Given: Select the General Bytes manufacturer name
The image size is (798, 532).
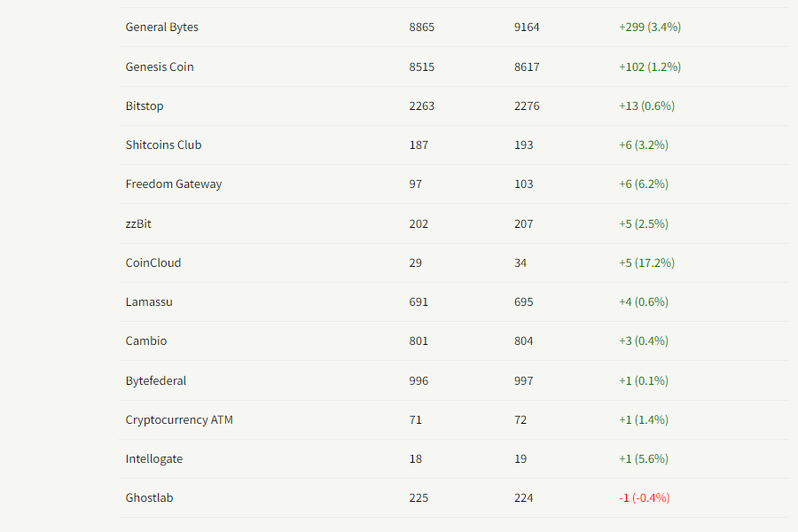Looking at the screenshot, I should [162, 27].
